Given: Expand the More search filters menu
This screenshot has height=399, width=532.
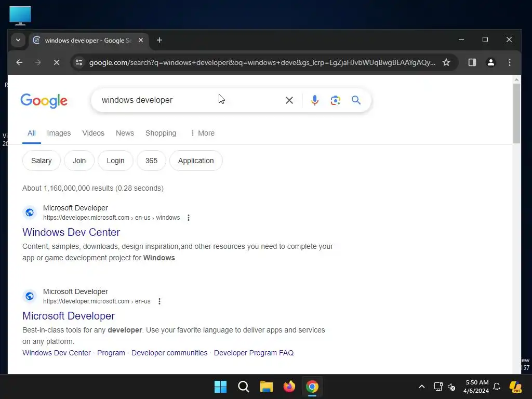Looking at the screenshot, I should pyautogui.click(x=203, y=133).
